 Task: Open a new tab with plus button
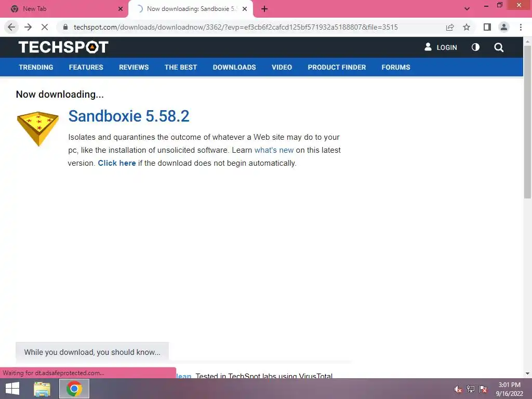click(264, 9)
